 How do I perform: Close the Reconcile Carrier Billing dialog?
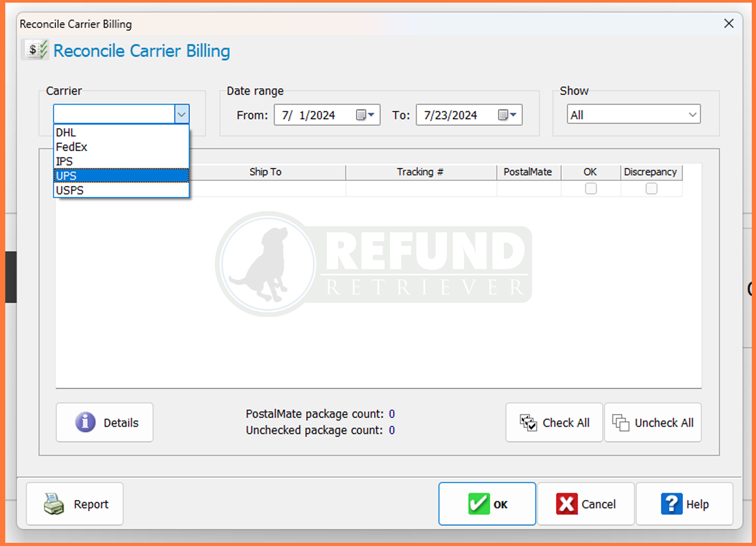(x=728, y=23)
